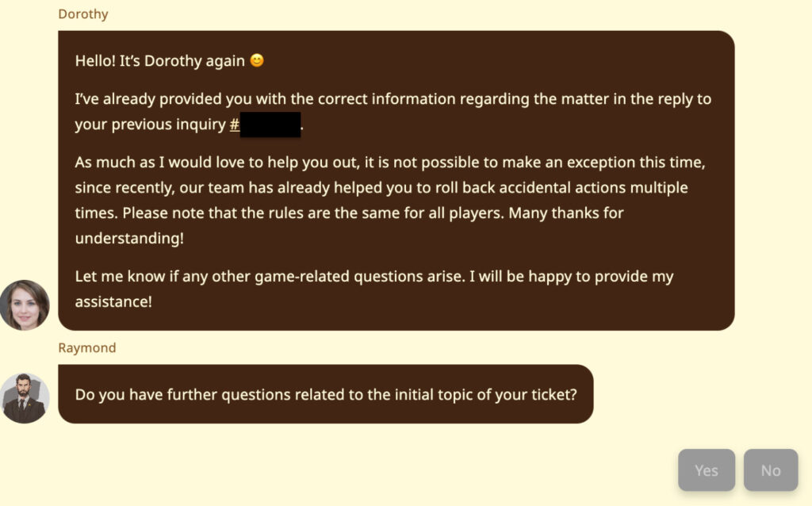This screenshot has width=812, height=506.
Task: Click the word "understanding!" in Dorothy's message
Action: [x=129, y=238]
